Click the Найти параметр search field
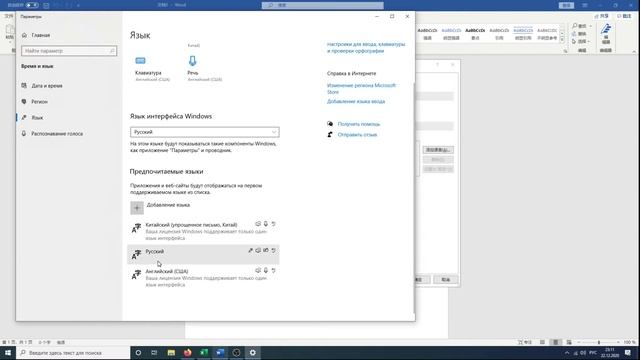 click(69, 51)
